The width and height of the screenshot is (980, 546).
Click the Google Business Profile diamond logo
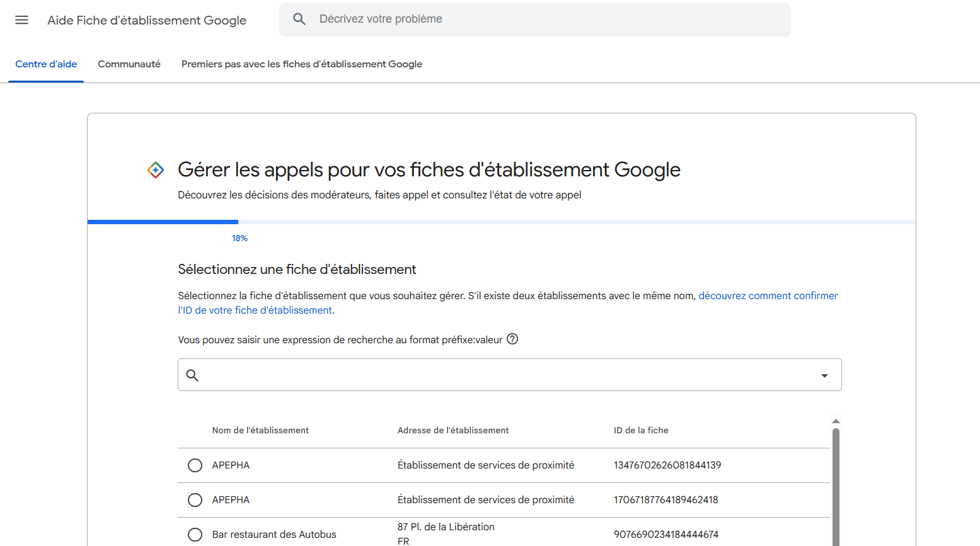point(156,170)
